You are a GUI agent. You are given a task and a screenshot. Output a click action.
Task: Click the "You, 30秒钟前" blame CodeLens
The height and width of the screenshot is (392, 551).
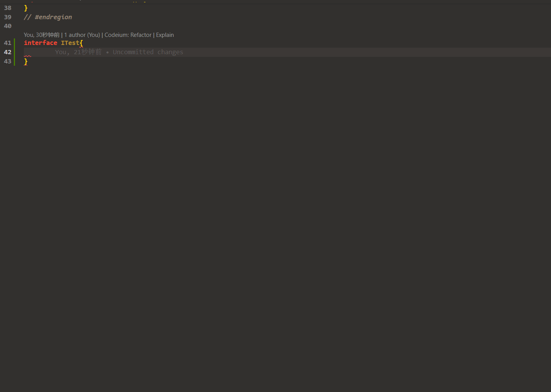[41, 35]
